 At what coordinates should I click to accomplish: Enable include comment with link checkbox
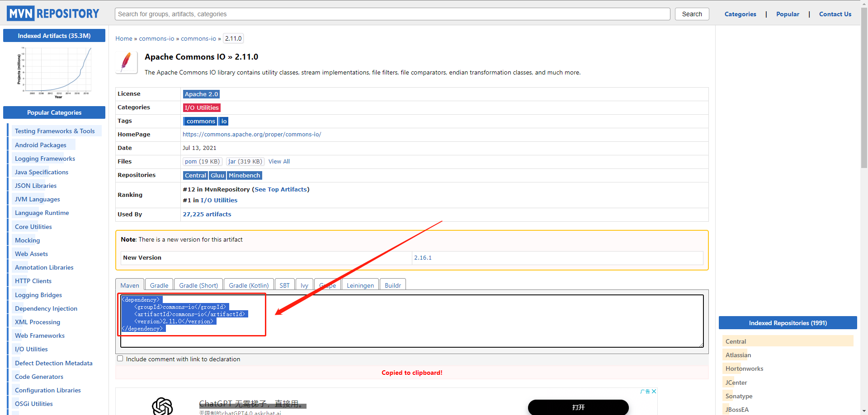(x=120, y=359)
